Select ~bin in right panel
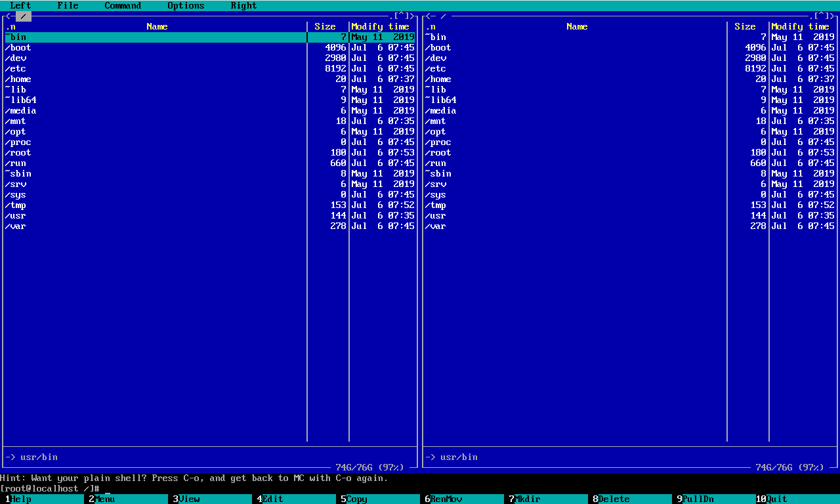Image resolution: width=840 pixels, height=504 pixels. coord(629,37)
